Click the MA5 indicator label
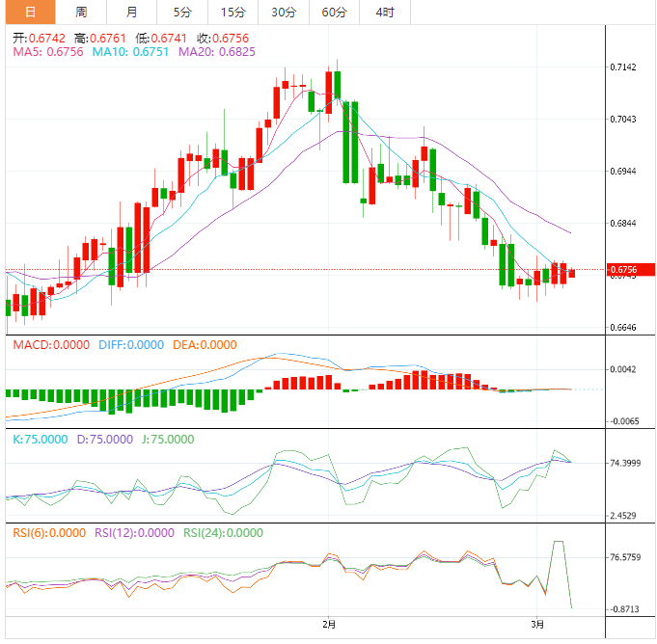This screenshot has width=657, height=644. click(x=48, y=52)
